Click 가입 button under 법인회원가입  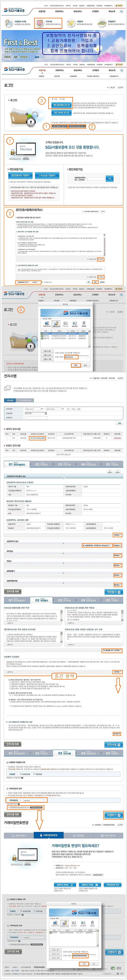click(x=109, y=178)
